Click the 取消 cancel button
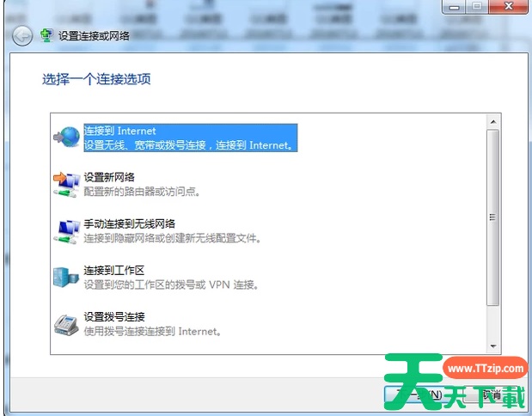532x416 pixels. pos(492,395)
